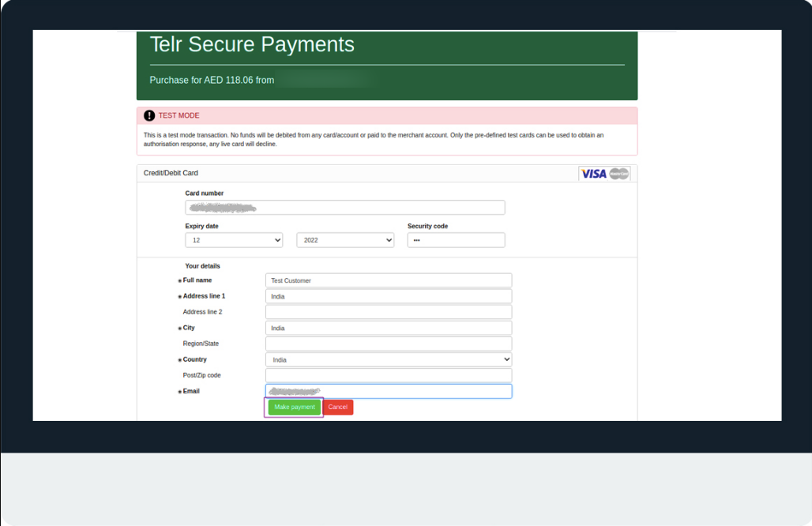Click the Security code label

[428, 226]
